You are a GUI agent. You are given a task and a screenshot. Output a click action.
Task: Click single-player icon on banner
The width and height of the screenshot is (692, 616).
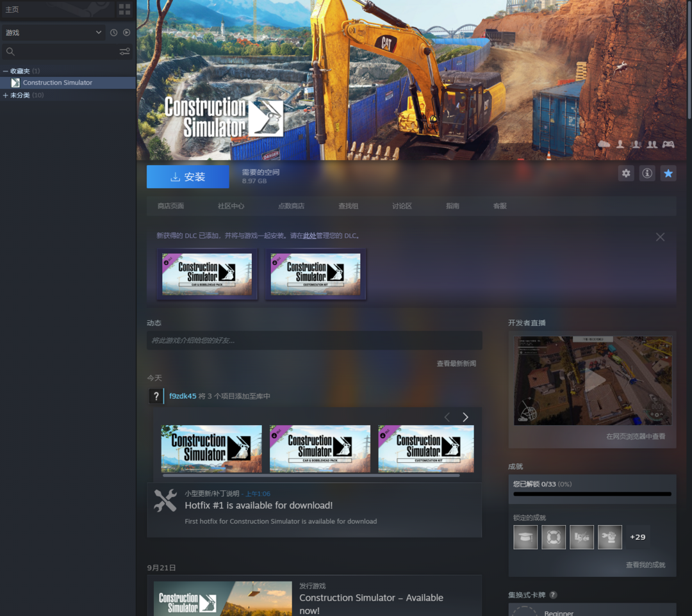tap(620, 144)
